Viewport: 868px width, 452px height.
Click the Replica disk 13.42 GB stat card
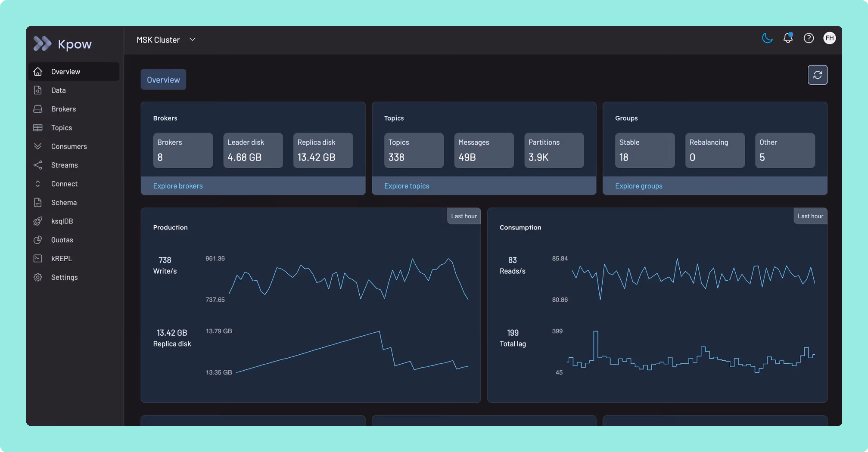point(323,150)
